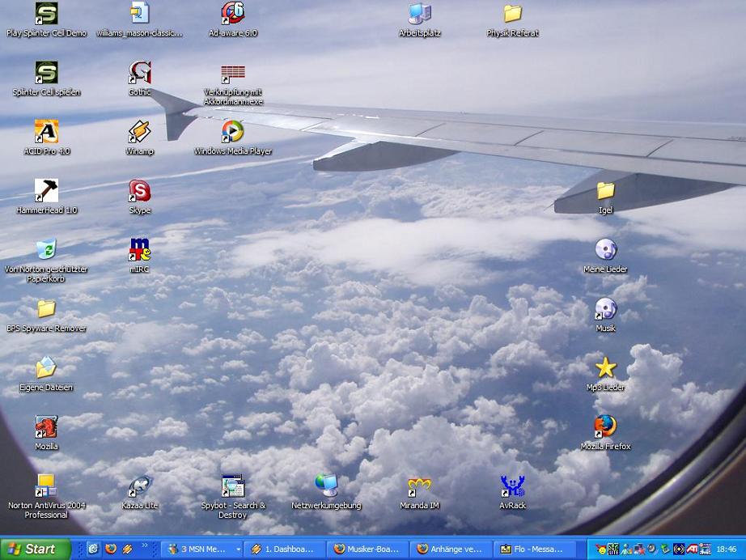The width and height of the screenshot is (746, 560).
Task: Click the green arrow Safely Remove Hardware icon
Action: point(665,549)
